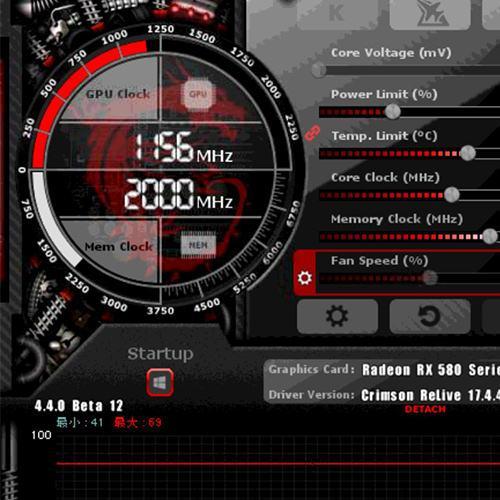Click the Mem Clock label
Viewport: 500px width, 500px height.
119,247
